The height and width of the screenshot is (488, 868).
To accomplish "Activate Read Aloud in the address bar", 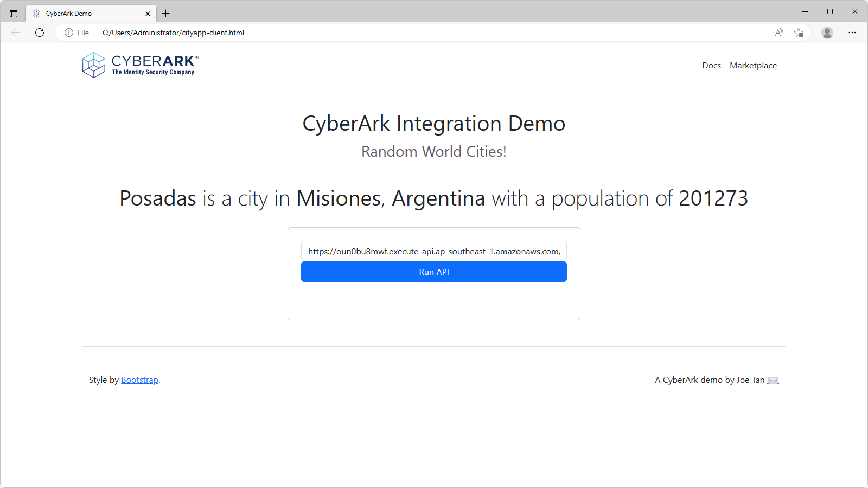I will 778,33.
